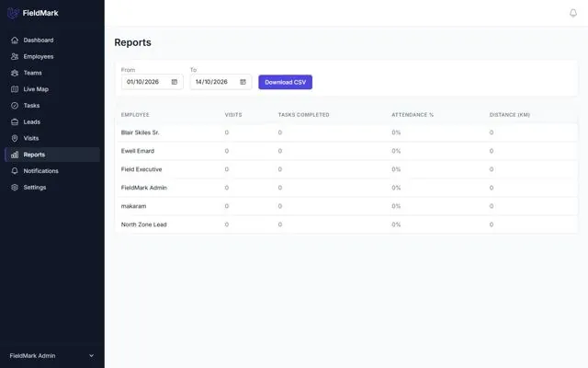This screenshot has width=588, height=368.
Task: Select Blair Skiles Sr. row
Action: tap(346, 132)
